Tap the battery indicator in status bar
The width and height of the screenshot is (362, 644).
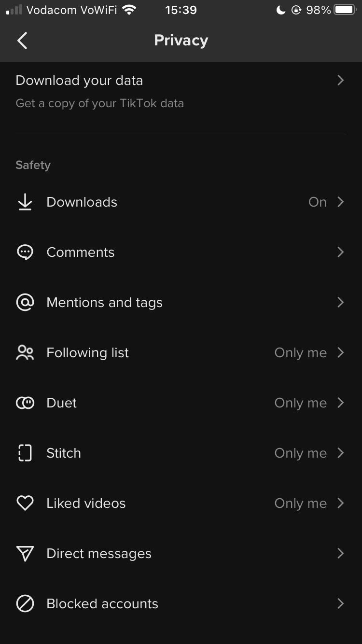point(345,10)
